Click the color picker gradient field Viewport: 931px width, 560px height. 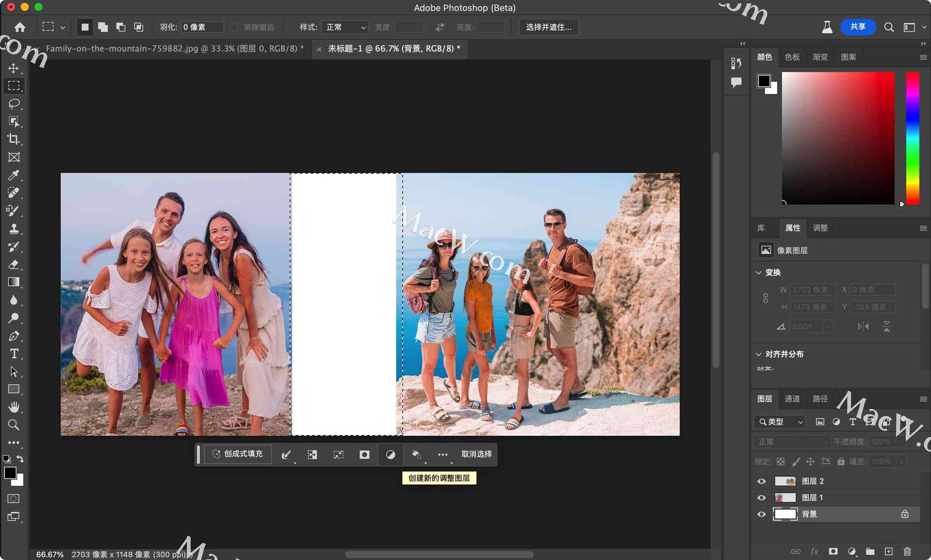pos(838,138)
